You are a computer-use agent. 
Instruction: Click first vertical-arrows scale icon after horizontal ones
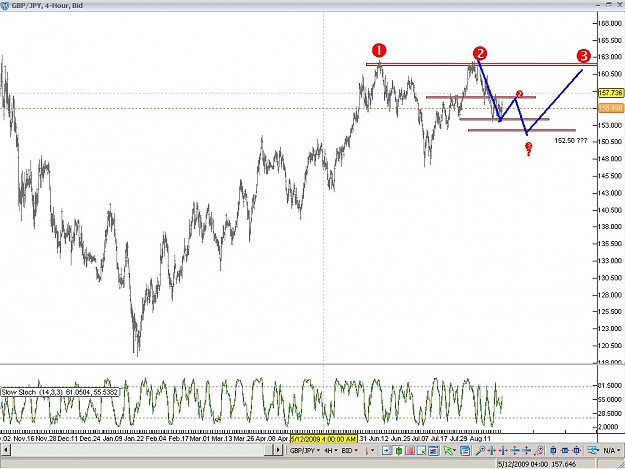[515, 451]
